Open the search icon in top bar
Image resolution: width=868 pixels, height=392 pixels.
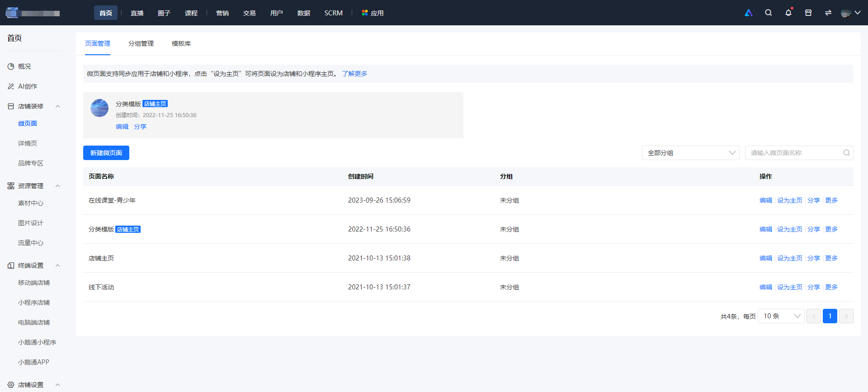768,13
